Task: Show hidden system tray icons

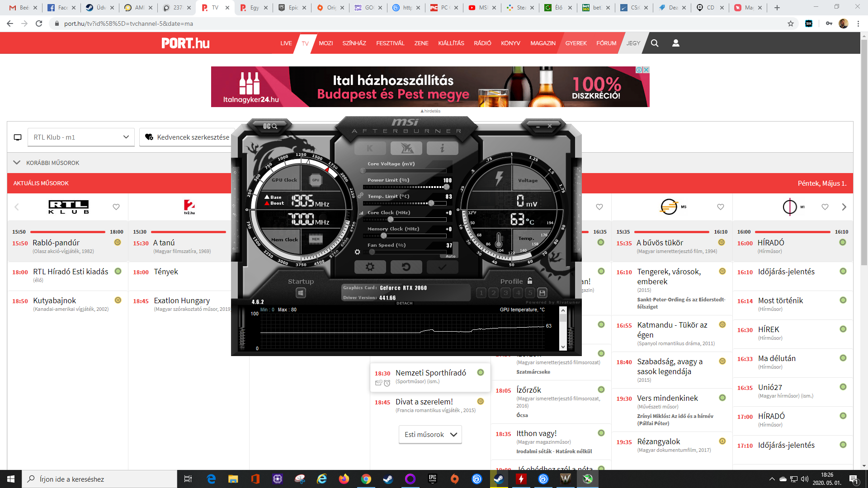Action: 772,479
